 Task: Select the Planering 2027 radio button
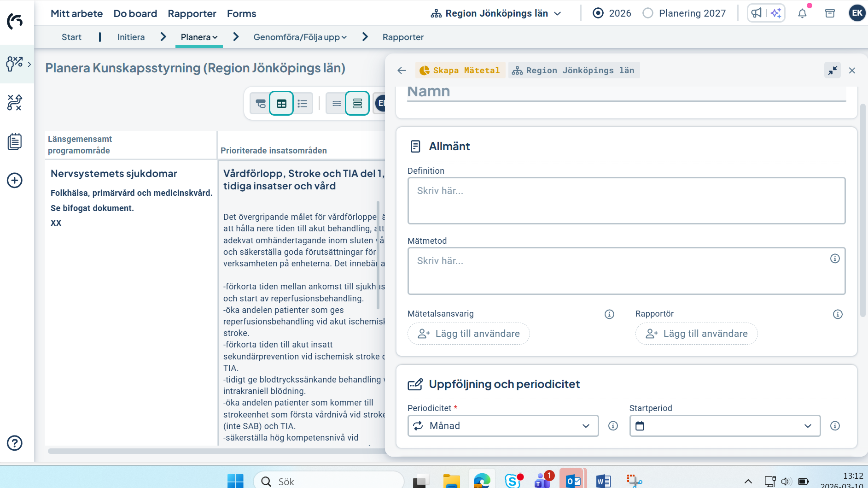pyautogui.click(x=649, y=13)
